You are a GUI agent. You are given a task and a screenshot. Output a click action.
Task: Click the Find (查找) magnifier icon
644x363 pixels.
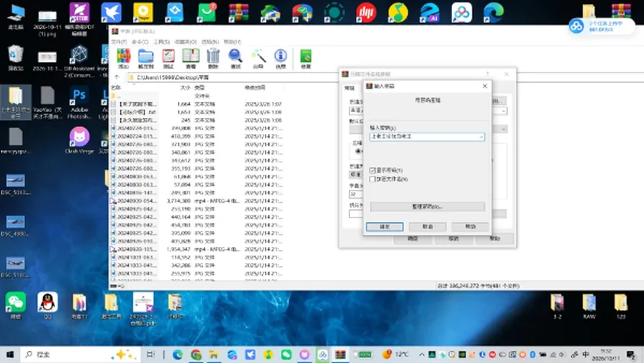[235, 58]
